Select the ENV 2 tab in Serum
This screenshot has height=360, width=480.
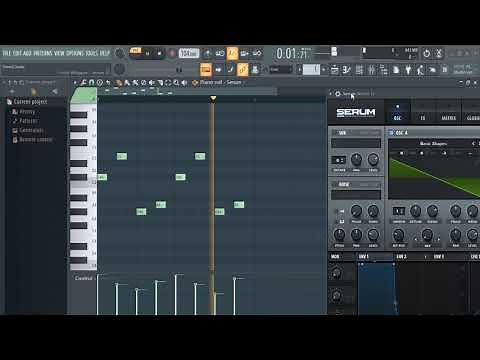pos(401,256)
